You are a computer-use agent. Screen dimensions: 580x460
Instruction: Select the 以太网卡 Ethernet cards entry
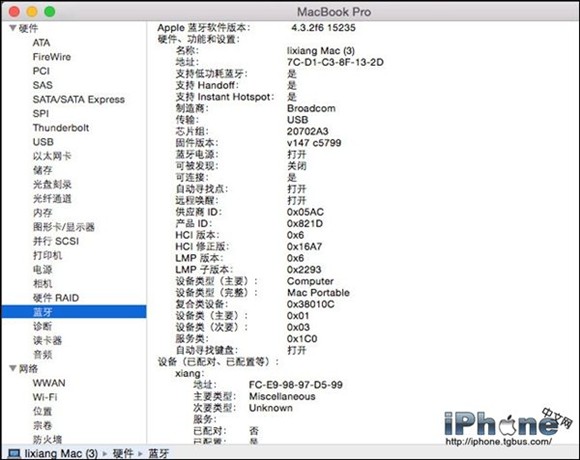coord(52,156)
